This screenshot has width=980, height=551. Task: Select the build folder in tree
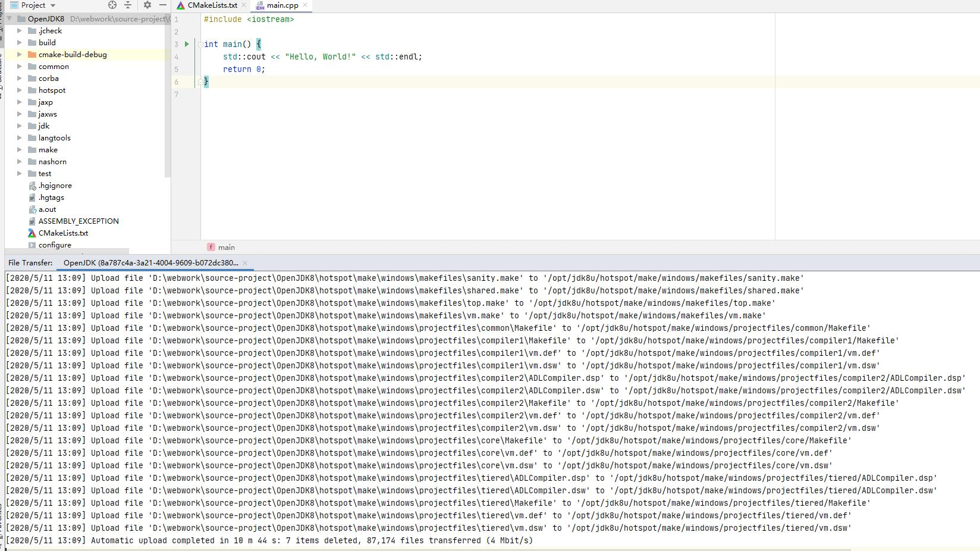coord(47,42)
